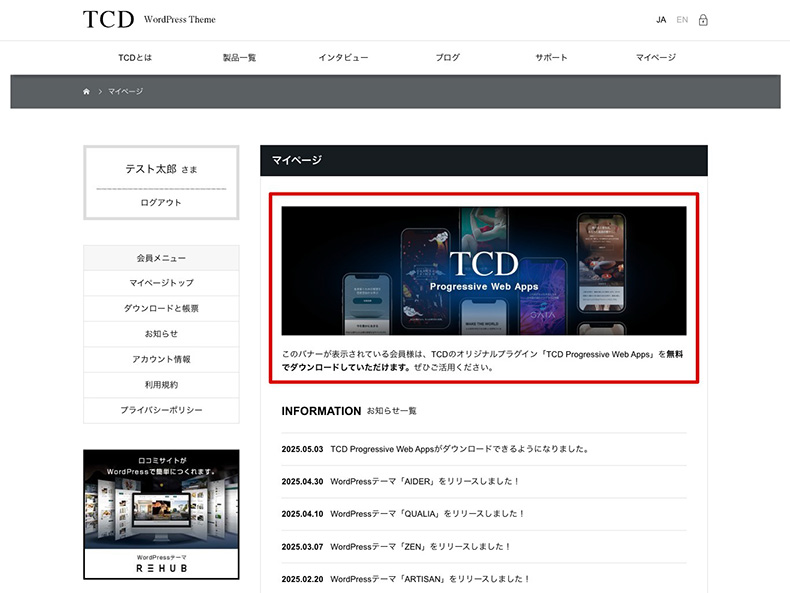Select マイページトップ in member menu
The height and width of the screenshot is (593, 790).
[x=161, y=283]
